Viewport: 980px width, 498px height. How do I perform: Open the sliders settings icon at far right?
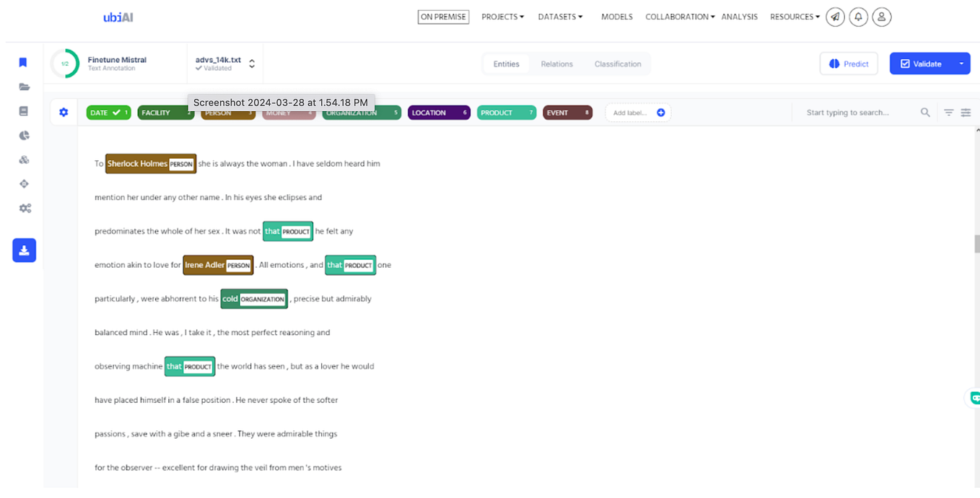pos(967,112)
